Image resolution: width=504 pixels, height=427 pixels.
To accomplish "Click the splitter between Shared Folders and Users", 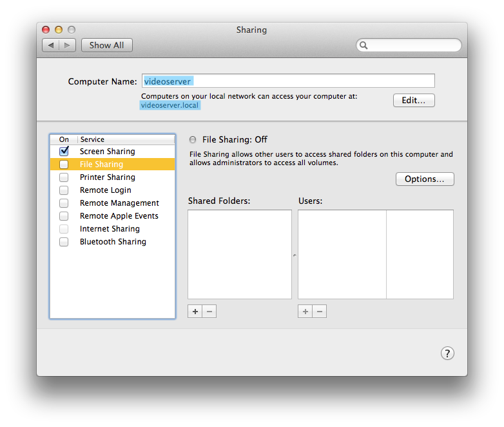I will pos(295,255).
